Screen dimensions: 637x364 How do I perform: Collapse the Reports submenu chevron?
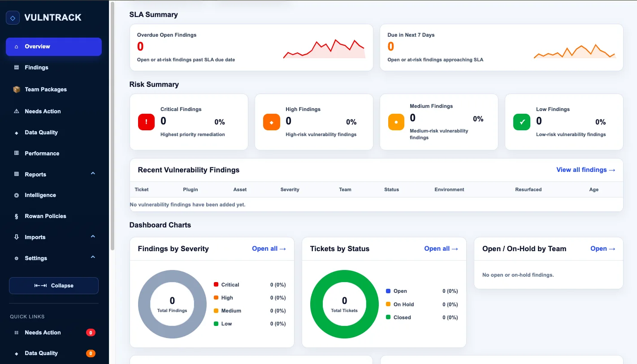coord(93,173)
